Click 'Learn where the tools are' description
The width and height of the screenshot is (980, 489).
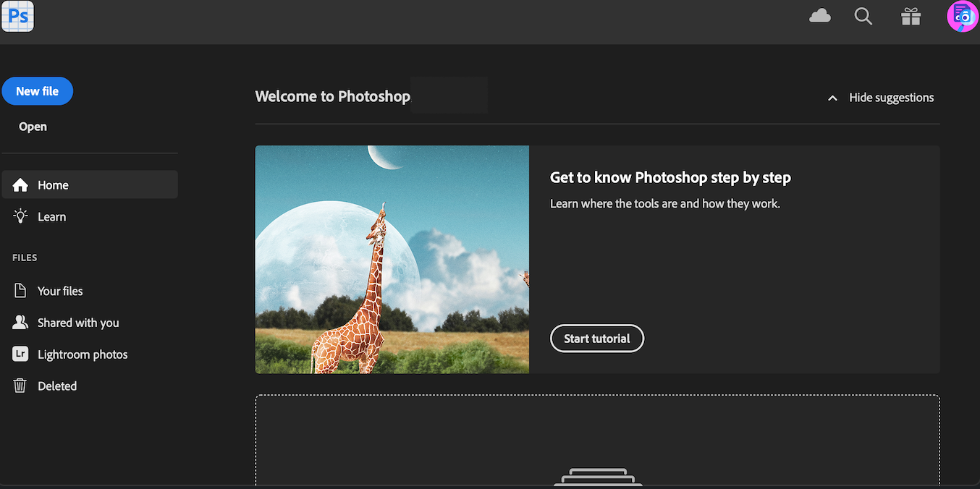tap(665, 204)
